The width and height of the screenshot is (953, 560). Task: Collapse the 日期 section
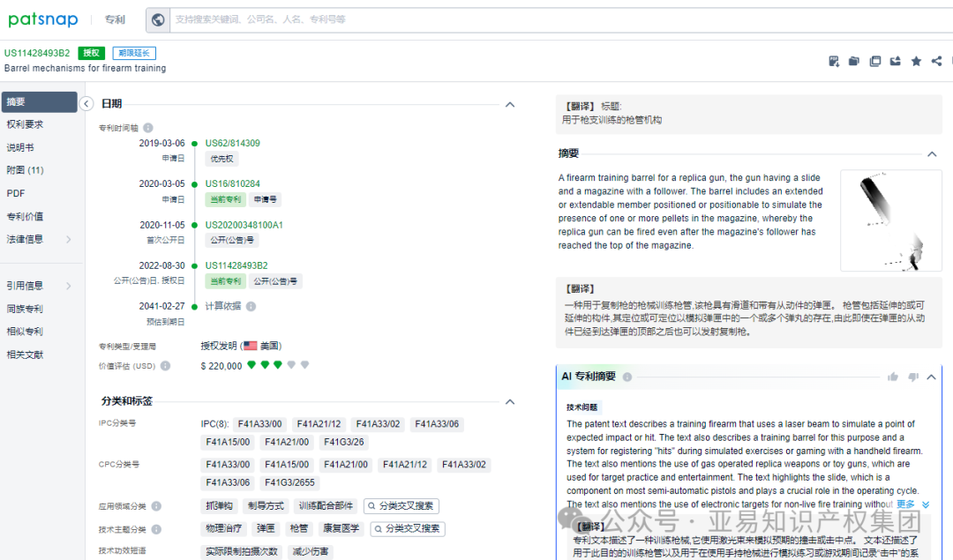510,104
